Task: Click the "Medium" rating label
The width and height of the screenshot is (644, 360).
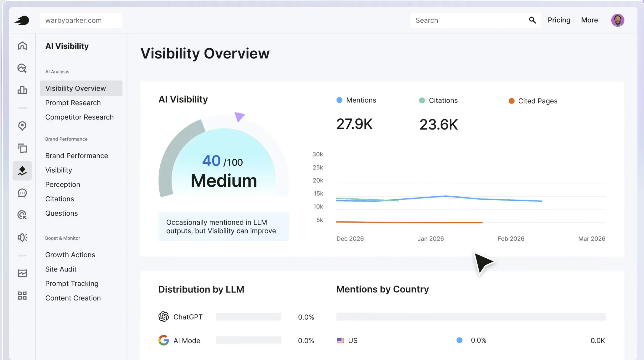Action: [x=224, y=181]
